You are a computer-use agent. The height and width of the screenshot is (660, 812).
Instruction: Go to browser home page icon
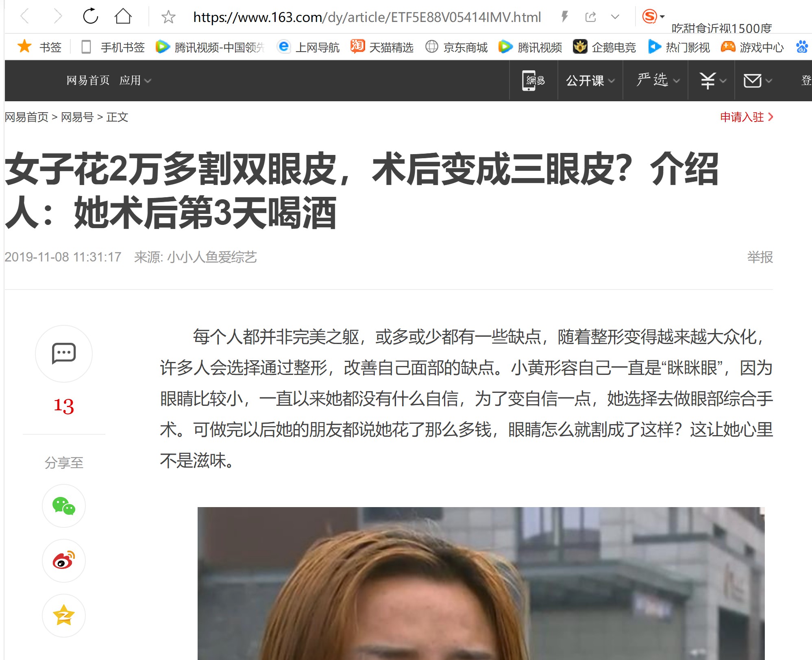tap(123, 17)
